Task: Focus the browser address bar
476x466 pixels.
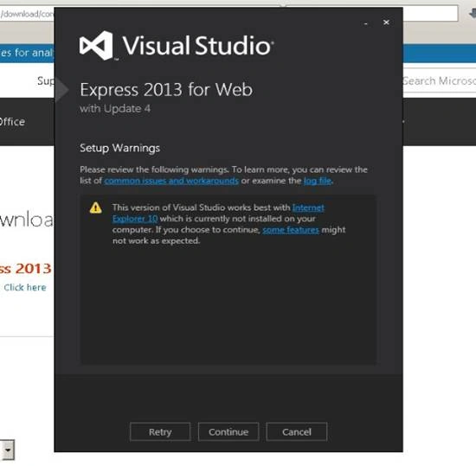Action: [27, 14]
